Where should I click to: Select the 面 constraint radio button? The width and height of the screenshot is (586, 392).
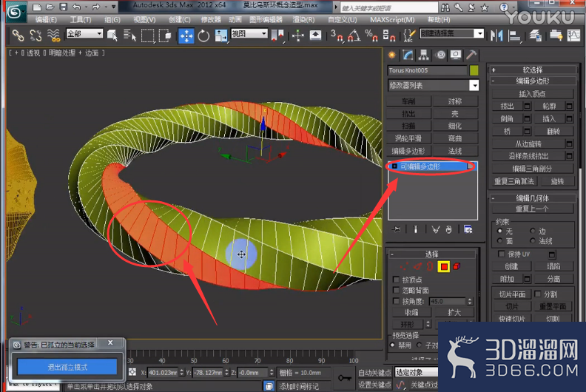point(499,241)
